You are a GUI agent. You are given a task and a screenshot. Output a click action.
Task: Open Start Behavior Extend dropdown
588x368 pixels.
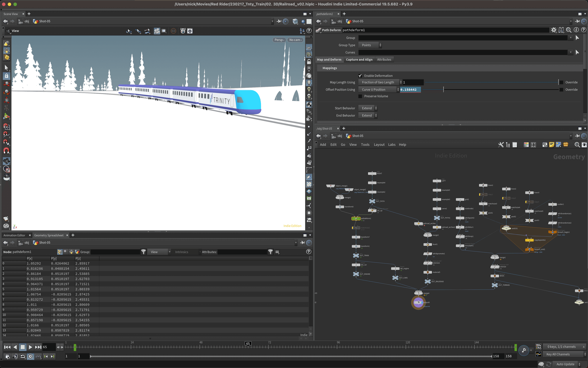click(368, 108)
